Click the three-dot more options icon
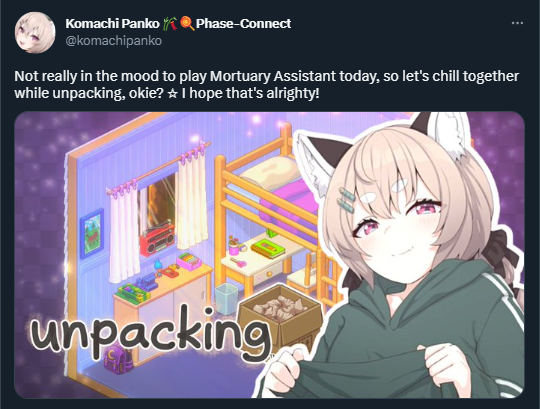Viewport: 540px width, 409px height. point(517,23)
